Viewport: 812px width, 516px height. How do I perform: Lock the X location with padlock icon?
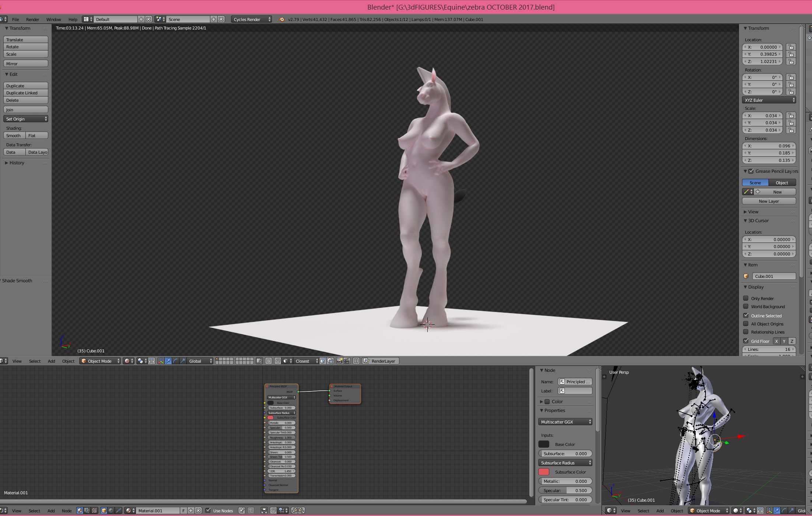coord(791,47)
